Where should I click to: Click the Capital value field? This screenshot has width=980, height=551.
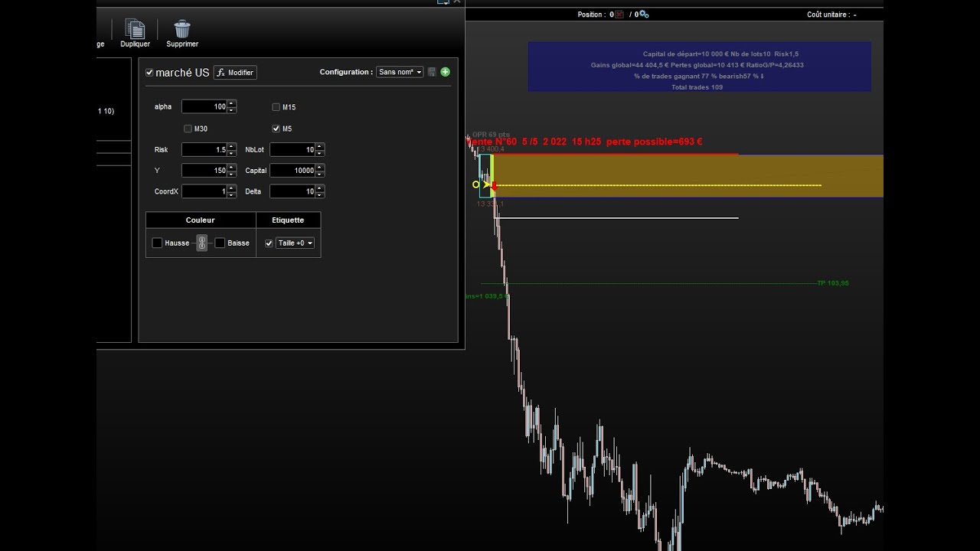click(x=292, y=171)
